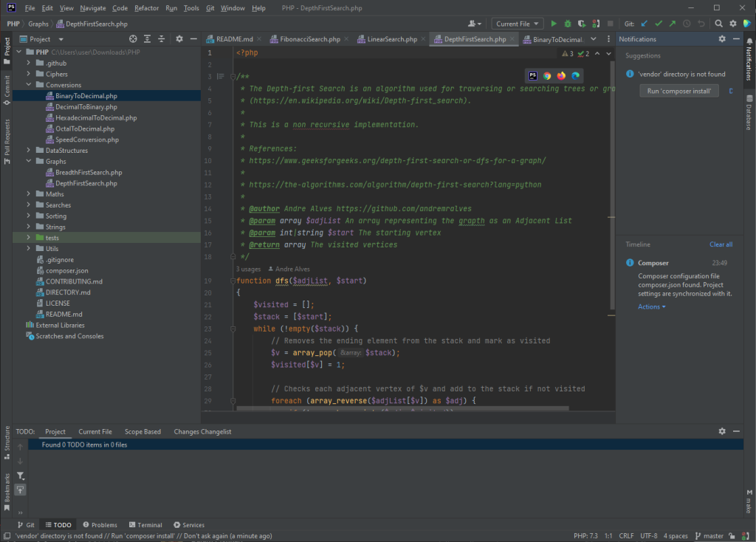This screenshot has width=756, height=542.
Task: Open in PhpStorm built-in preview icon
Action: click(533, 76)
